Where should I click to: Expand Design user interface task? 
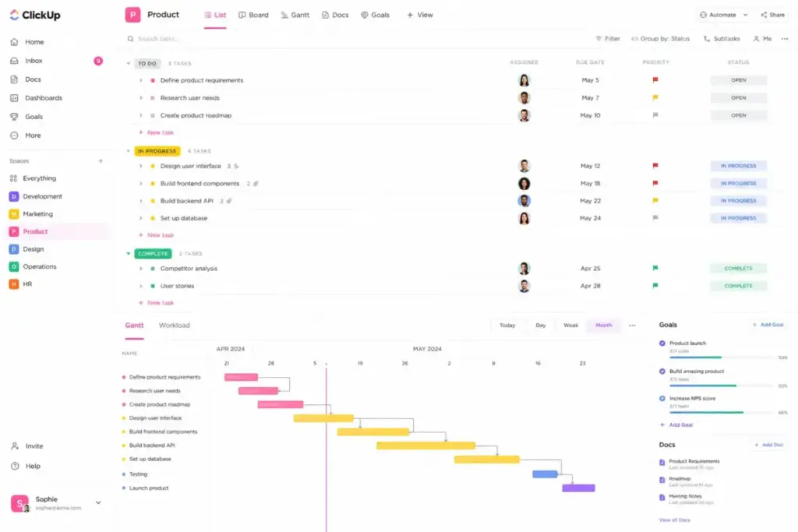pyautogui.click(x=141, y=166)
